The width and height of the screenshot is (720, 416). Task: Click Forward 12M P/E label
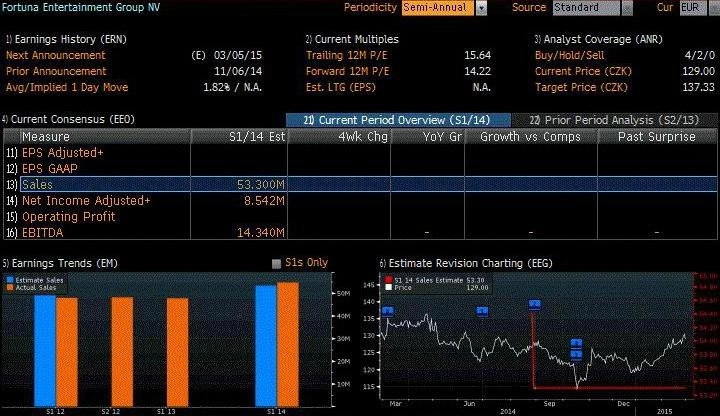[x=348, y=71]
